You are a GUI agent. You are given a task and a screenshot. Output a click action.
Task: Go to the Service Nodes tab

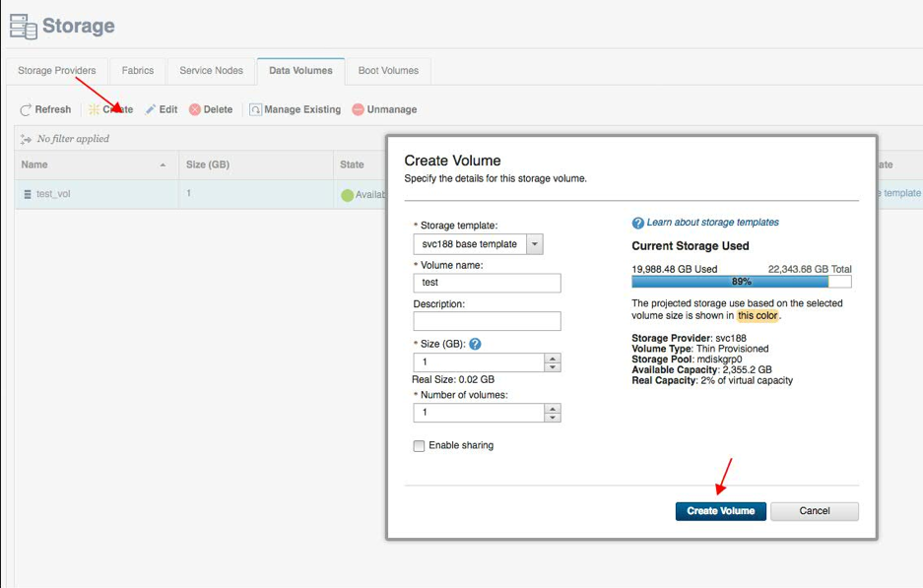click(212, 71)
